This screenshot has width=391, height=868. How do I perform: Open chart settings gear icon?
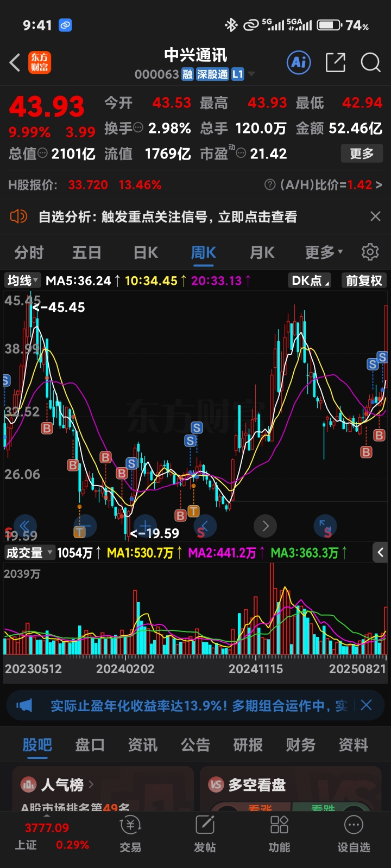click(x=370, y=252)
